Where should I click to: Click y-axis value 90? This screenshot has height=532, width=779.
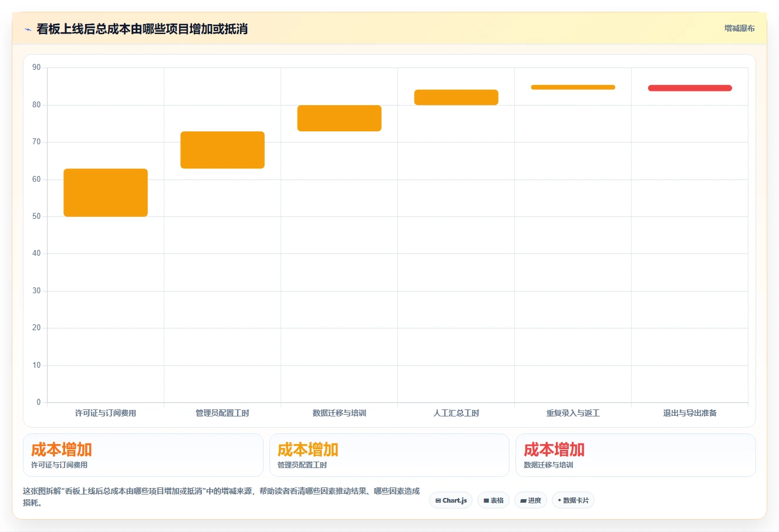[x=36, y=67]
